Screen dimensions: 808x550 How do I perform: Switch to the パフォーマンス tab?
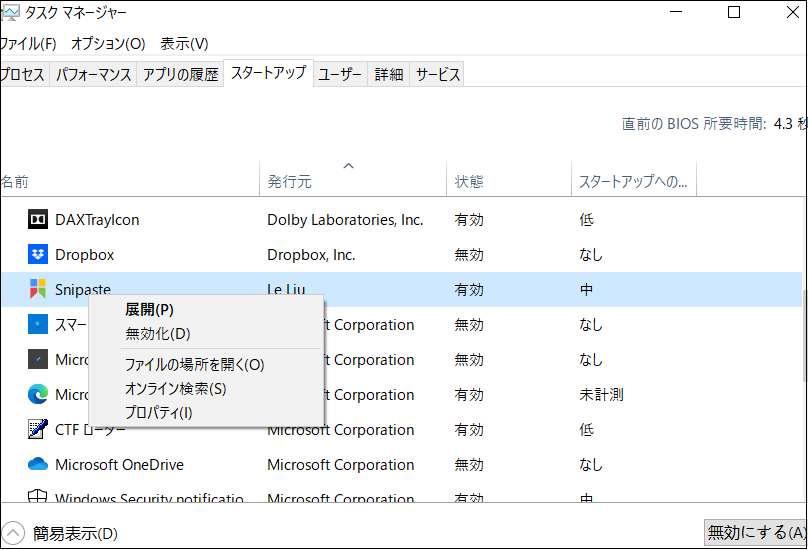(94, 75)
